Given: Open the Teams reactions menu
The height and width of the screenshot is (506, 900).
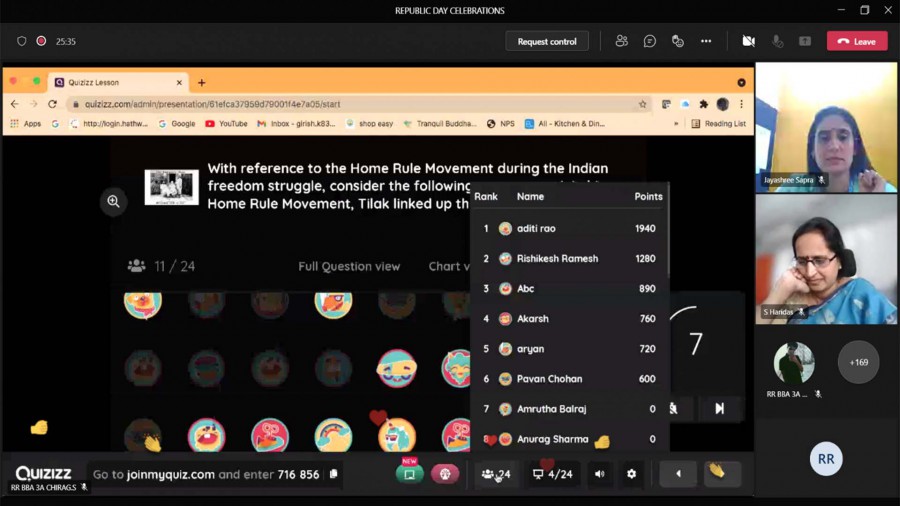Looking at the screenshot, I should 678,41.
